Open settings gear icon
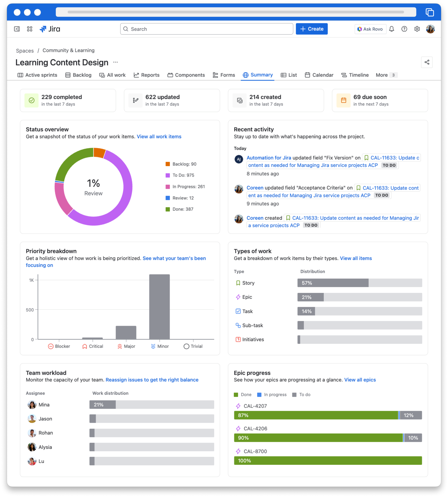The width and height of the screenshot is (448, 497). coord(417,29)
